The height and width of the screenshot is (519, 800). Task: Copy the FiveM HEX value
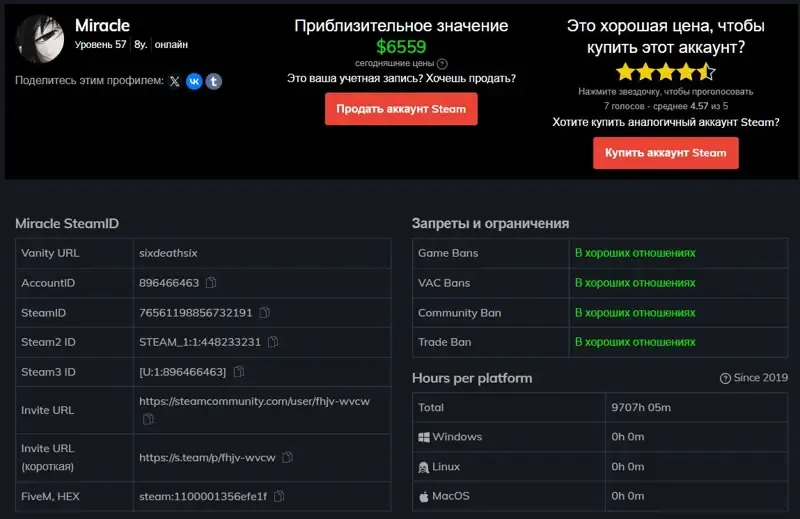click(279, 496)
